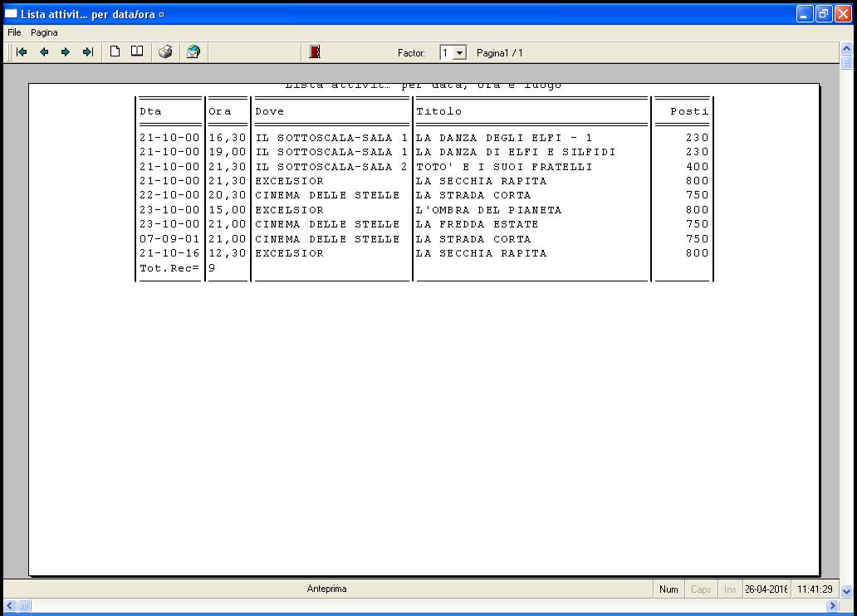
Task: Click the Pagina1 / 1 page indicator
Action: [500, 53]
